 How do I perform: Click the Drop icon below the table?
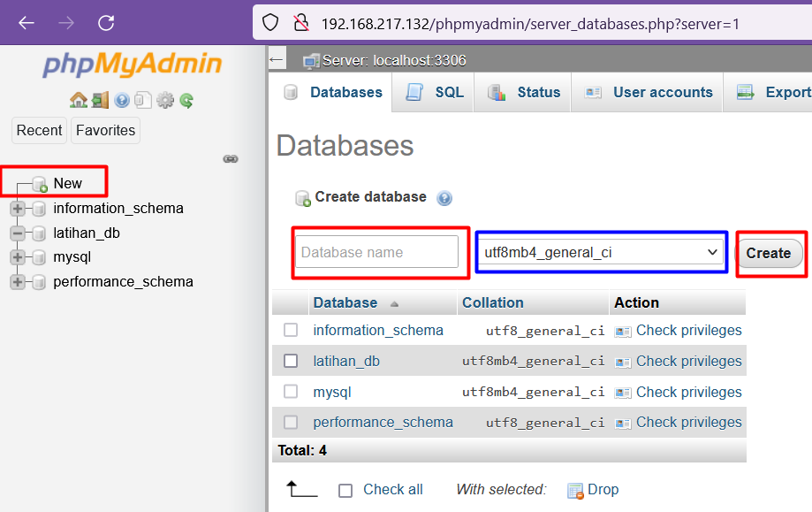[575, 490]
